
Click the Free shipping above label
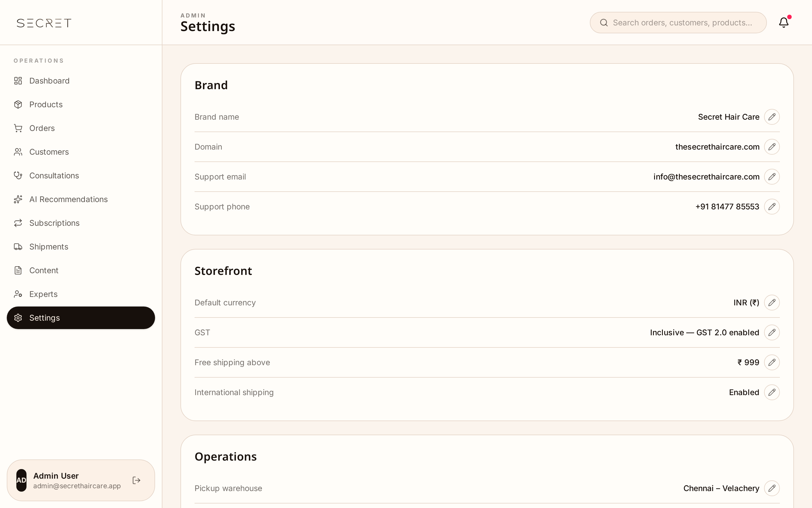(232, 363)
